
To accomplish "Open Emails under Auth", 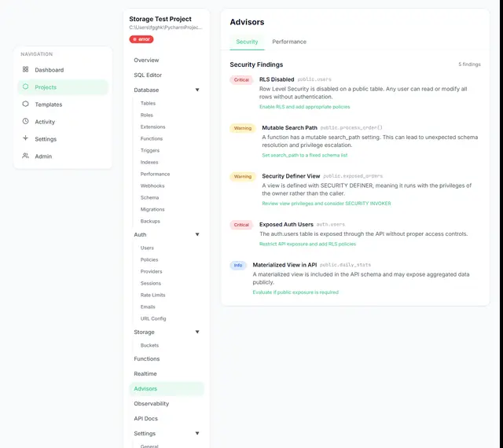I will (x=148, y=307).
